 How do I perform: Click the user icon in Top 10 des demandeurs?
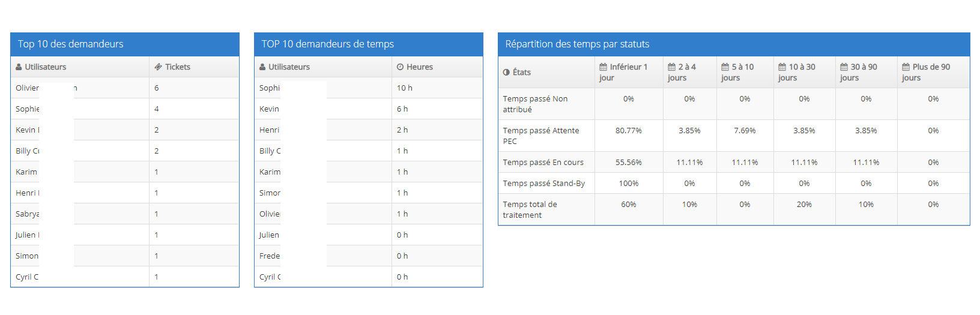pos(19,67)
